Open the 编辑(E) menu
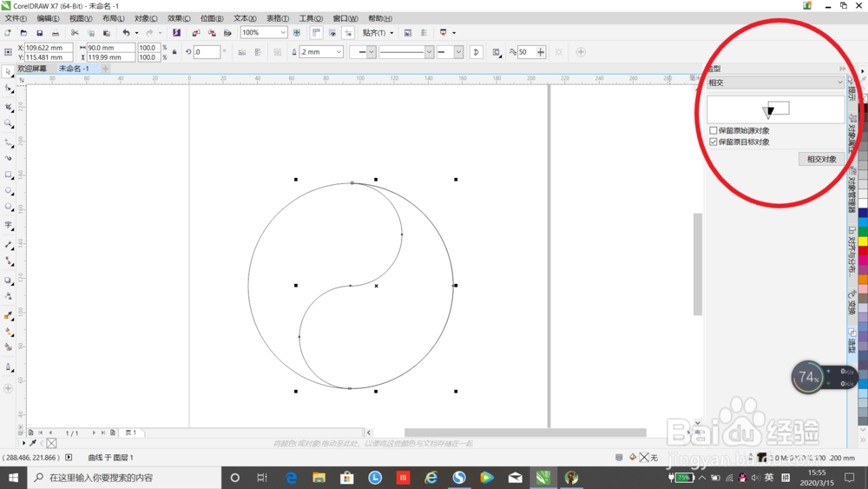This screenshot has height=489, width=868. pos(48,18)
